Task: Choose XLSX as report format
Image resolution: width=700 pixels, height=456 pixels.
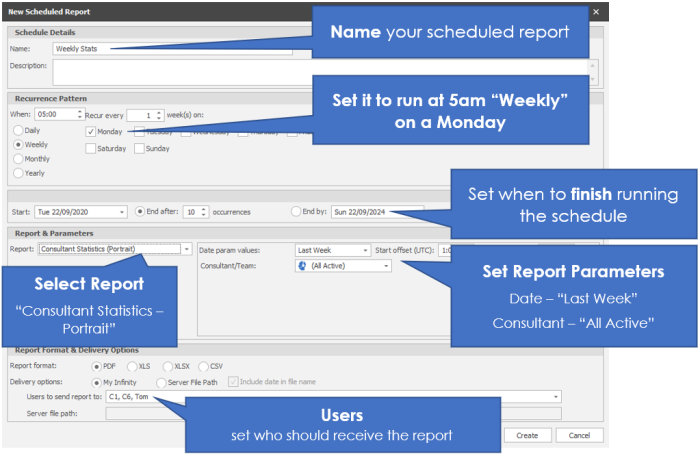Action: coord(171,366)
